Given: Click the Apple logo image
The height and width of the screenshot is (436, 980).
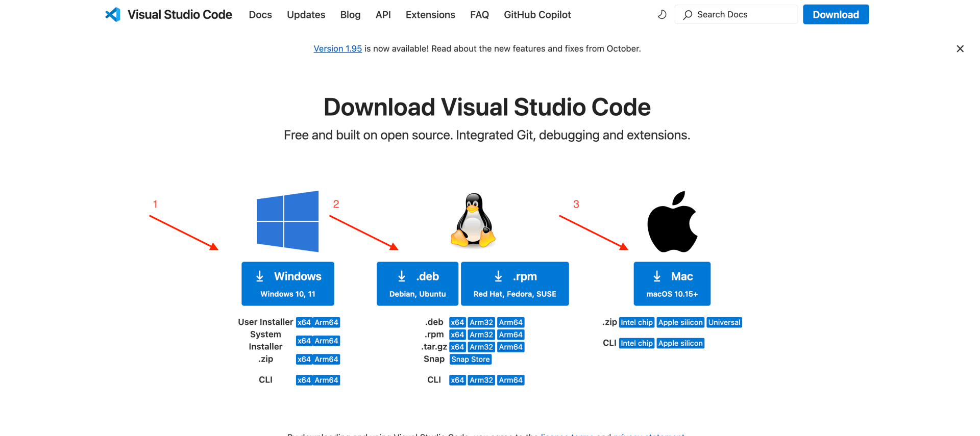Looking at the screenshot, I should pos(672,222).
